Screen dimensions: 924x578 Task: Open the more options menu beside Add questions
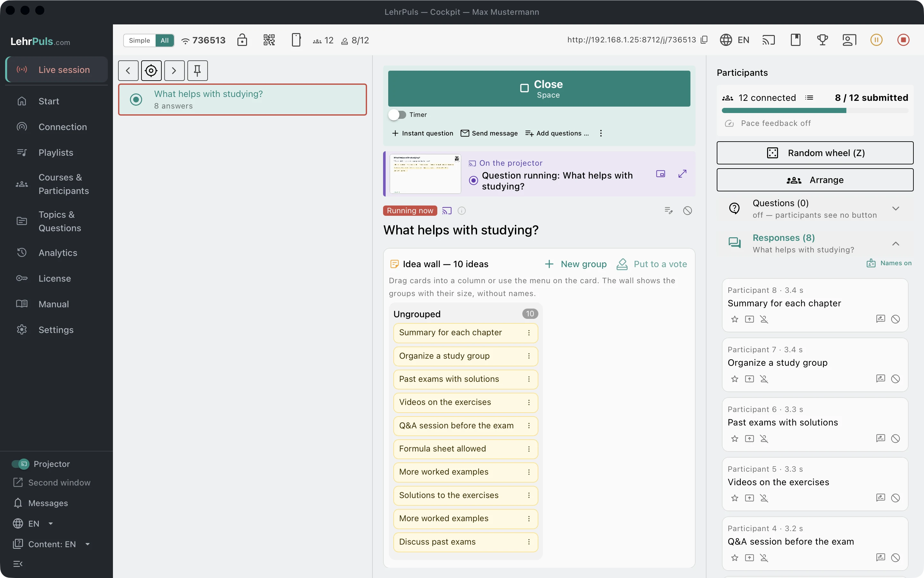tap(601, 133)
